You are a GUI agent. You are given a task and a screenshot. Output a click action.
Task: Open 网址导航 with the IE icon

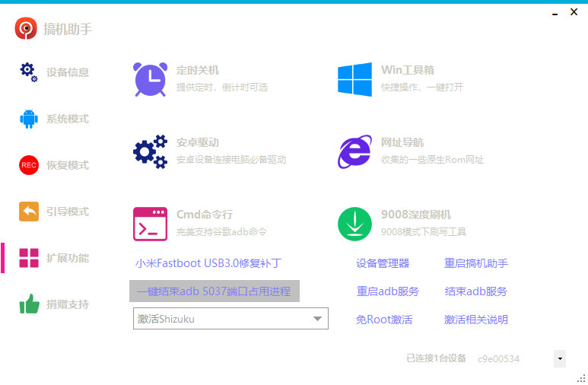(354, 151)
